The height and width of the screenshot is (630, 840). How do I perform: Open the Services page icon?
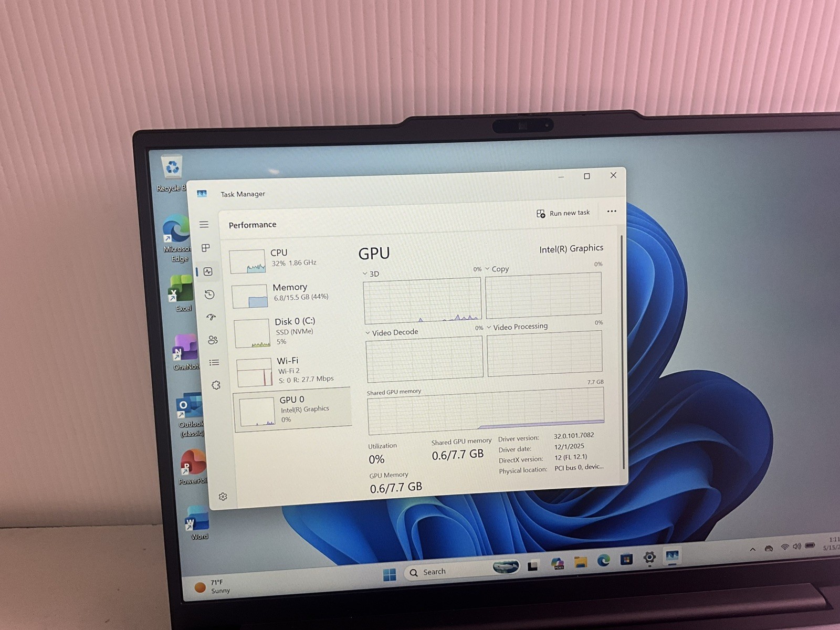click(x=216, y=385)
